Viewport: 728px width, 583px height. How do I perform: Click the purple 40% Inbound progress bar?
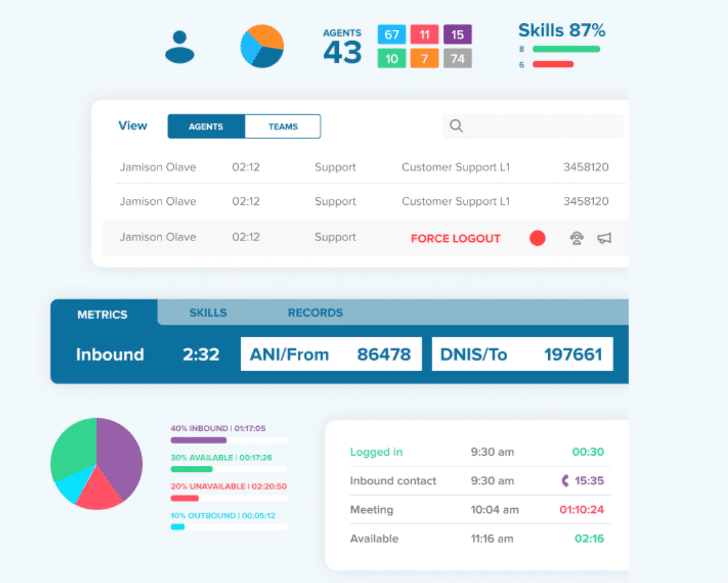click(x=198, y=441)
